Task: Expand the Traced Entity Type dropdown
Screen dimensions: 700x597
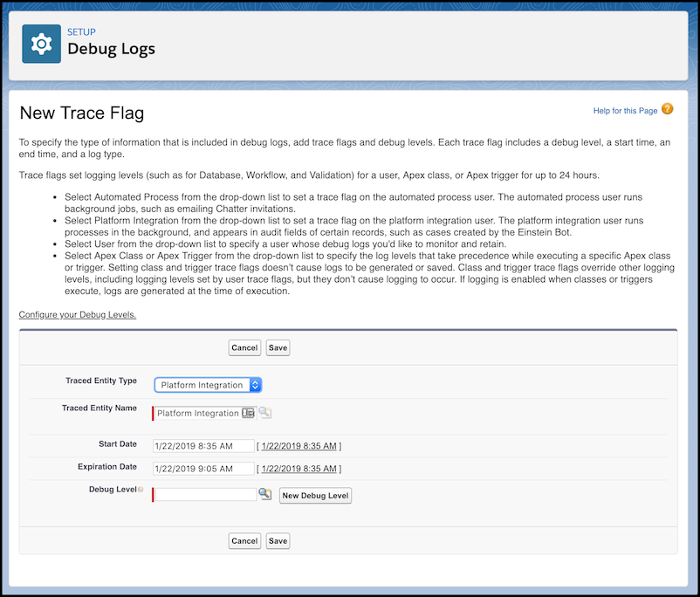Action: [208, 385]
